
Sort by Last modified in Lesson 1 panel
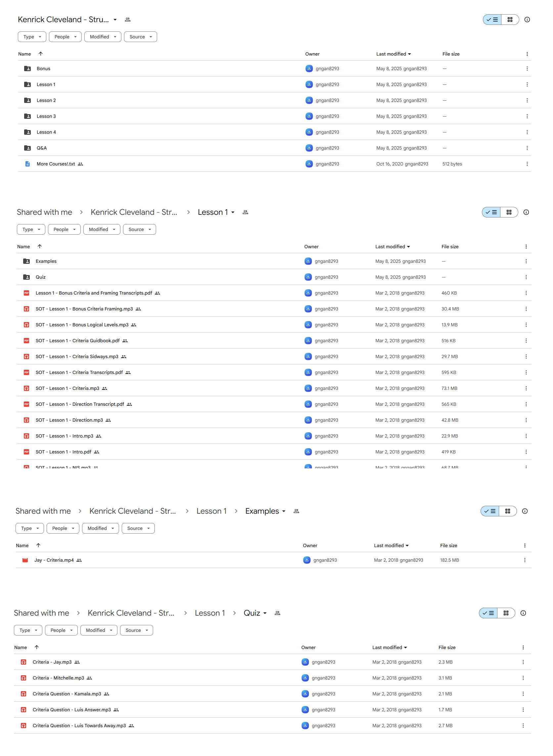click(x=392, y=247)
